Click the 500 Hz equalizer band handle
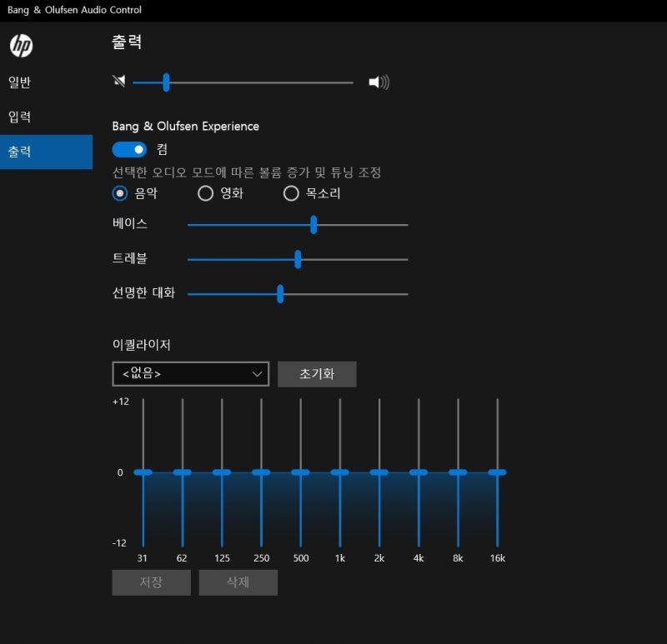The width and height of the screenshot is (667, 644). click(300, 472)
